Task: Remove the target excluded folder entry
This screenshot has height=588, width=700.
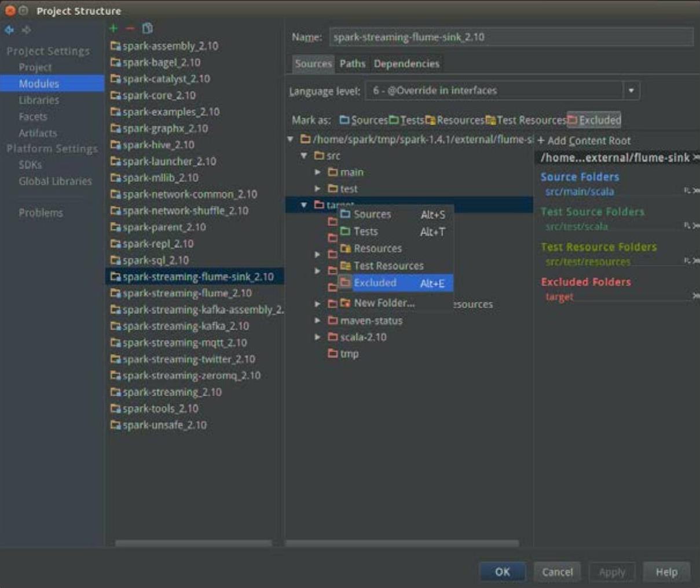Action: 695,296
